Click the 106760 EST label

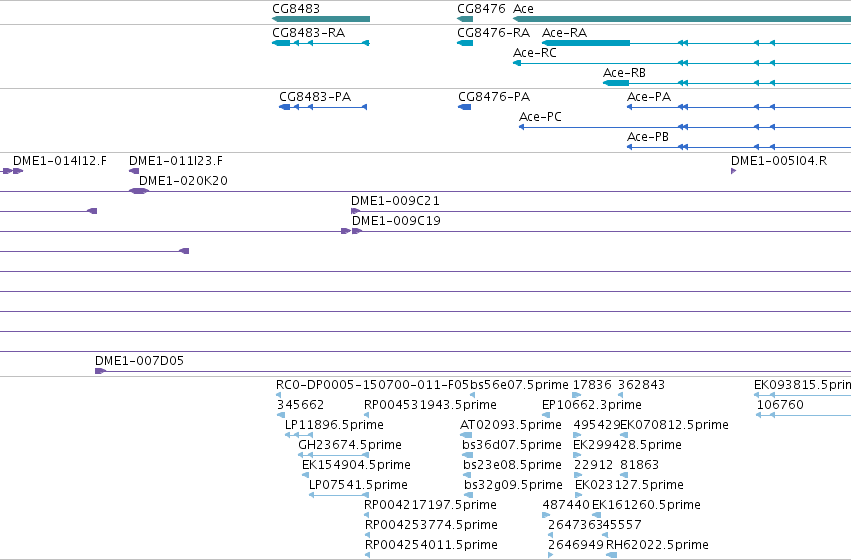point(780,405)
